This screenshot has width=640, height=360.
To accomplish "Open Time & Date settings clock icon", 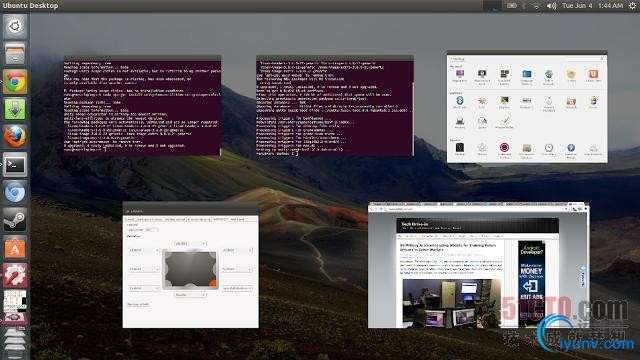I will click(549, 147).
